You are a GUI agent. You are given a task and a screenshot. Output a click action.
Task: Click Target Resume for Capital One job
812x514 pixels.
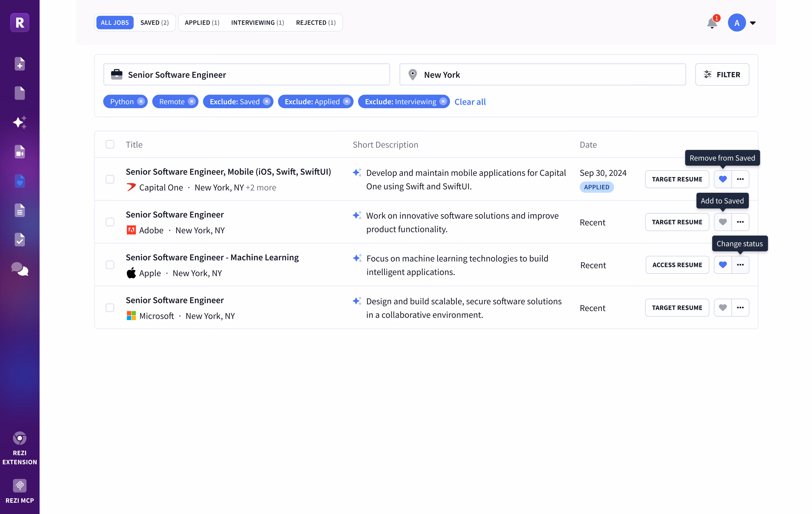coord(677,179)
